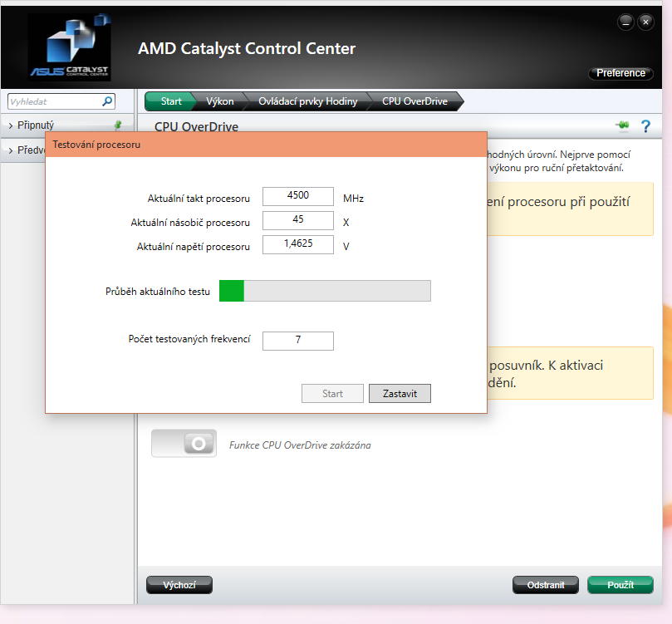The image size is (672, 624).
Task: Click the Aktuální napětí procesoru label
Action: [x=194, y=247]
